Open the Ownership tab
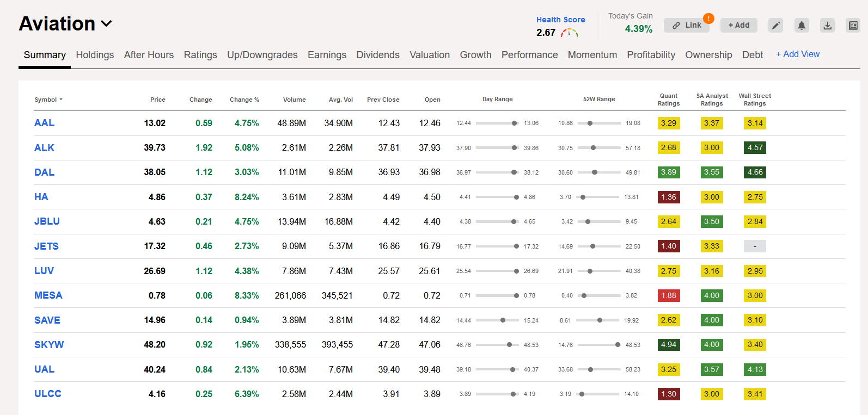868x415 pixels. (708, 55)
